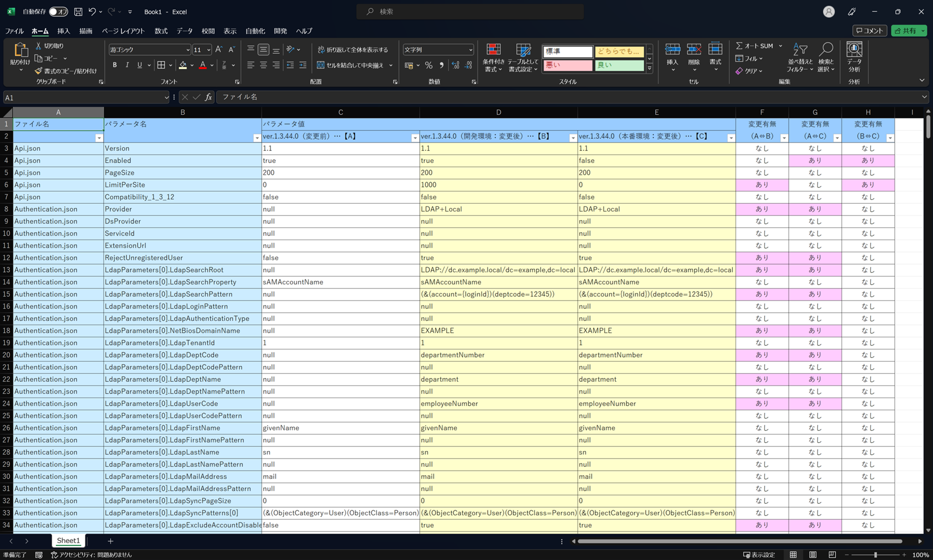Click the Format Painter brush icon

[x=39, y=71]
